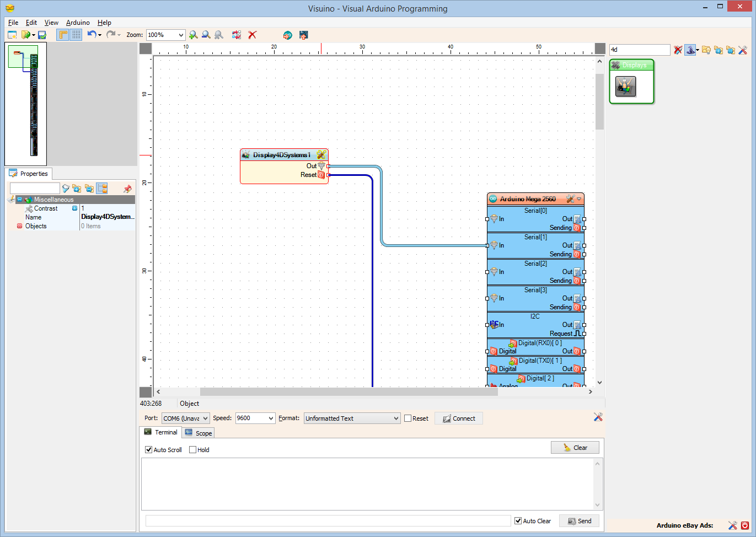Collapse the Miscellaneous properties group
Viewport: 756px width, 537px height.
tap(19, 199)
